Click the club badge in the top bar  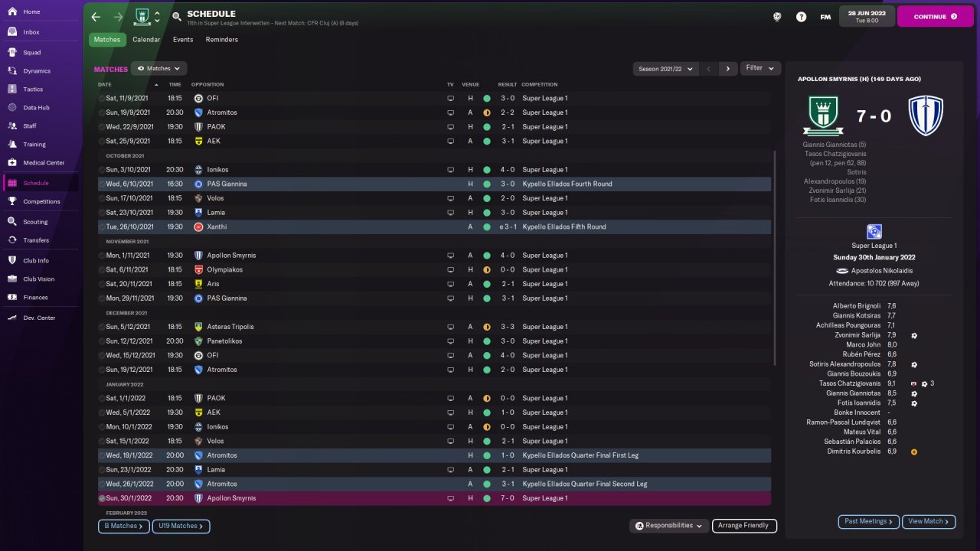coord(142,17)
